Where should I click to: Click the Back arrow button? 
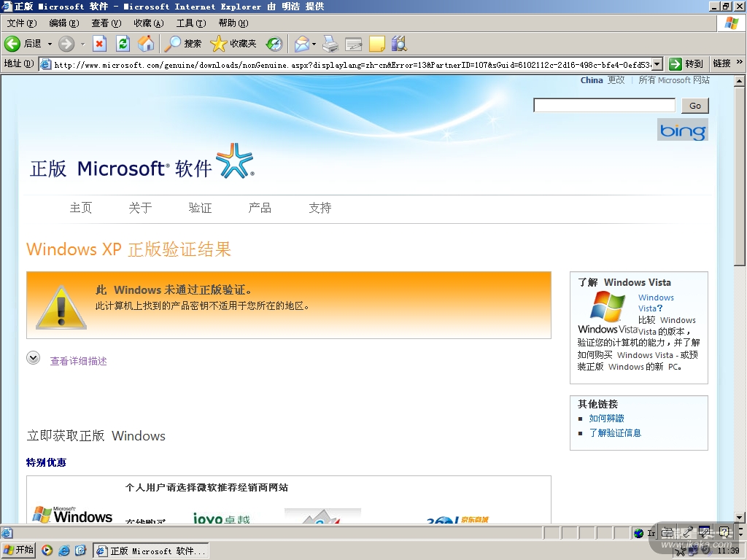pyautogui.click(x=12, y=44)
